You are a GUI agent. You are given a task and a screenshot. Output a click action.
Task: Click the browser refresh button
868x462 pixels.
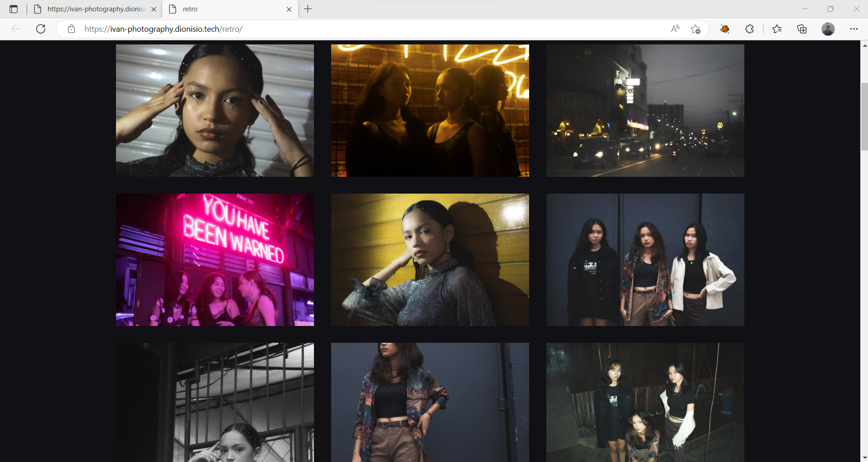tap(41, 29)
